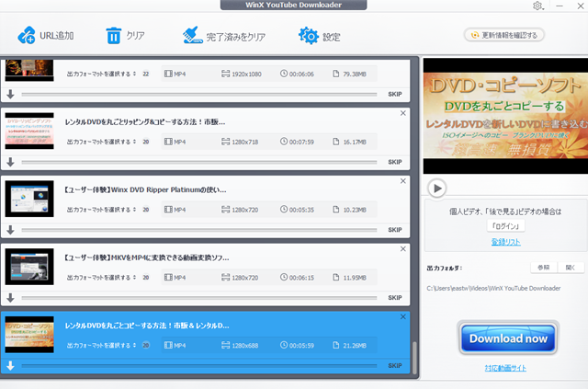Image resolution: width=588 pixels, height=389 pixels.
Task: Click download arrow for Winx DVD Ripper video
Action: pos(10,230)
